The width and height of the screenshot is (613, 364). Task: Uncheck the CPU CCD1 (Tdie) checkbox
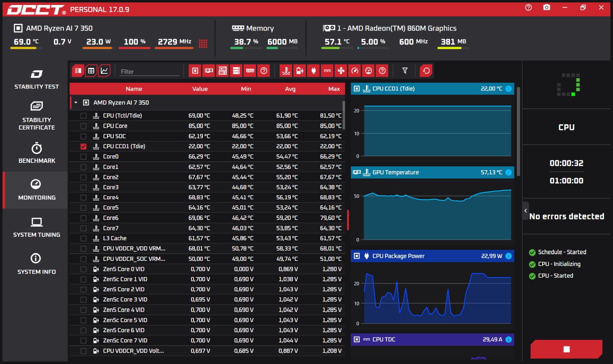[x=84, y=146]
